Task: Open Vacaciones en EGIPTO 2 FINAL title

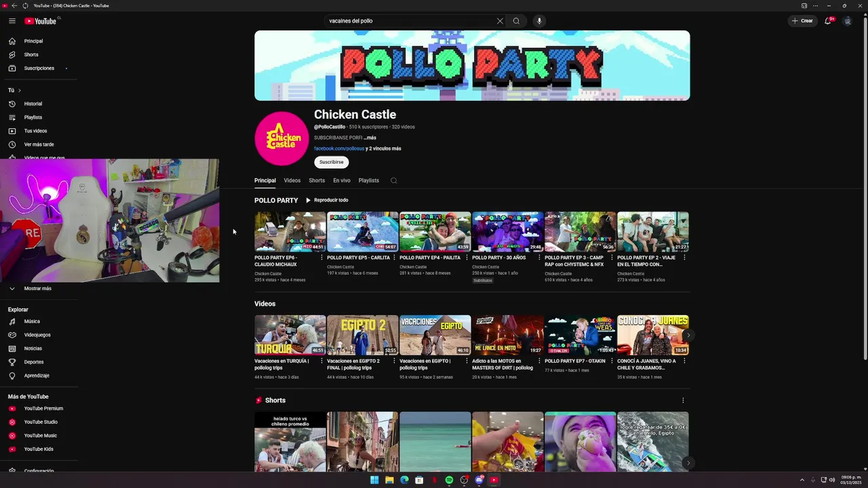Action: click(354, 365)
